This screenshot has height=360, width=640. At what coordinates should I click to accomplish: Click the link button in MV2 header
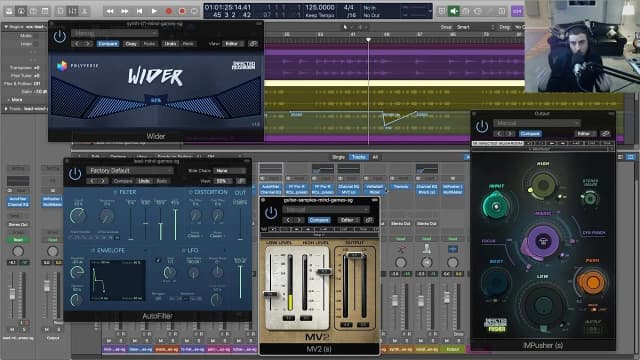(x=369, y=220)
